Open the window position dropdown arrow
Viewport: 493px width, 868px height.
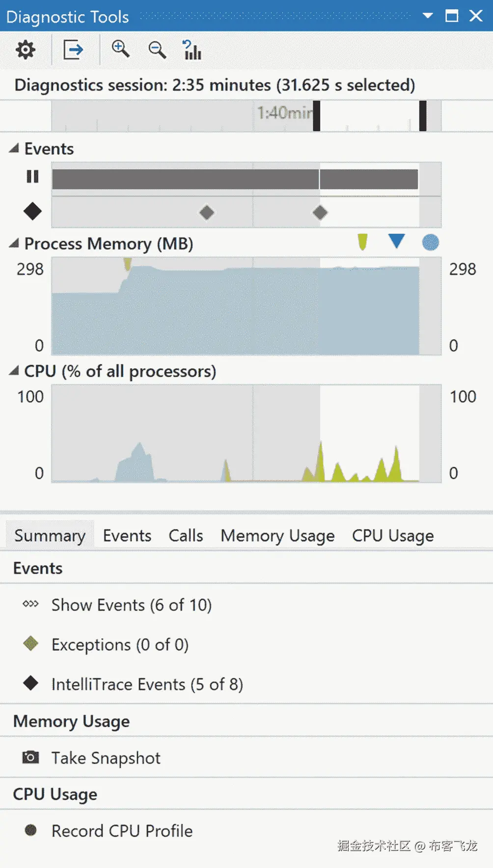pyautogui.click(x=428, y=16)
